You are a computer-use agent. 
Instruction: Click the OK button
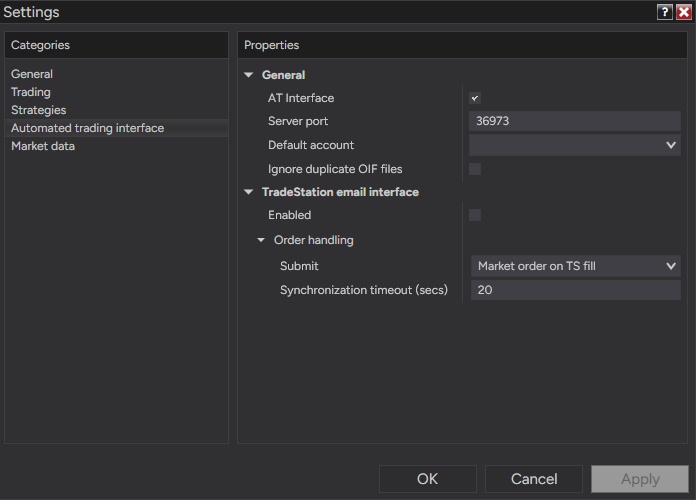427,479
